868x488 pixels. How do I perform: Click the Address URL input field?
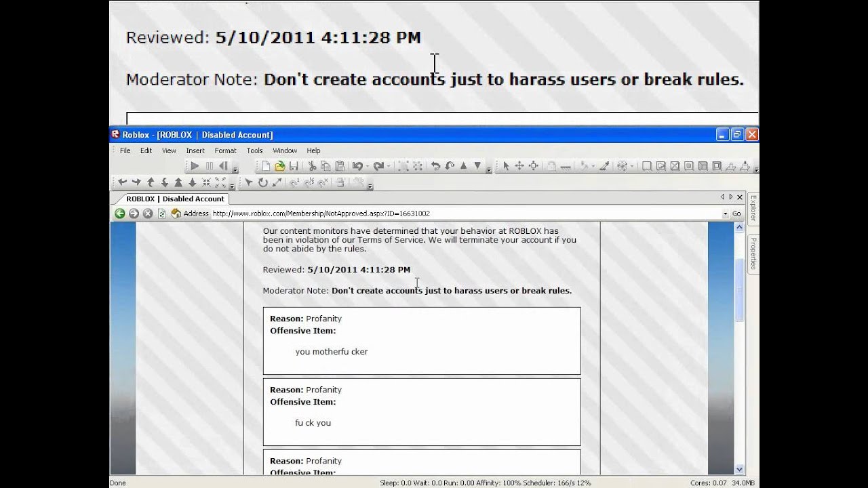(465, 213)
